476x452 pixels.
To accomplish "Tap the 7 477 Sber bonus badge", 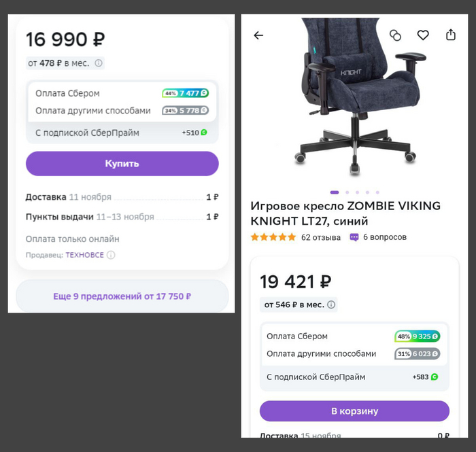I will coord(186,93).
